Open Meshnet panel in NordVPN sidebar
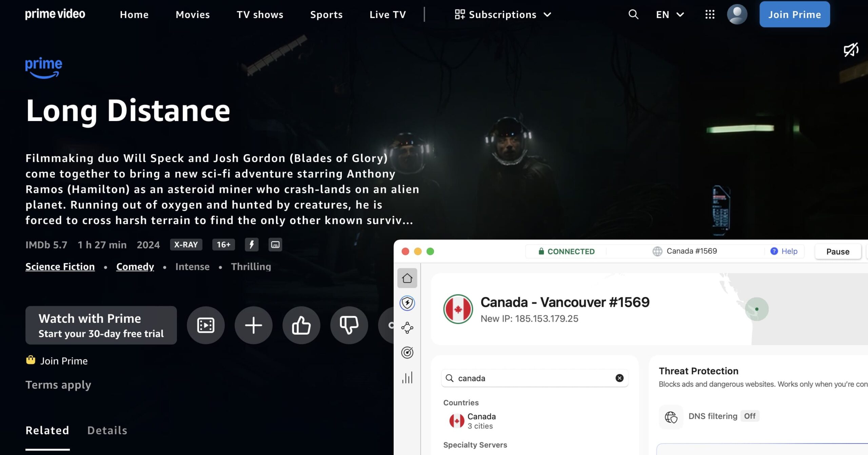This screenshot has height=455, width=868. pyautogui.click(x=407, y=328)
